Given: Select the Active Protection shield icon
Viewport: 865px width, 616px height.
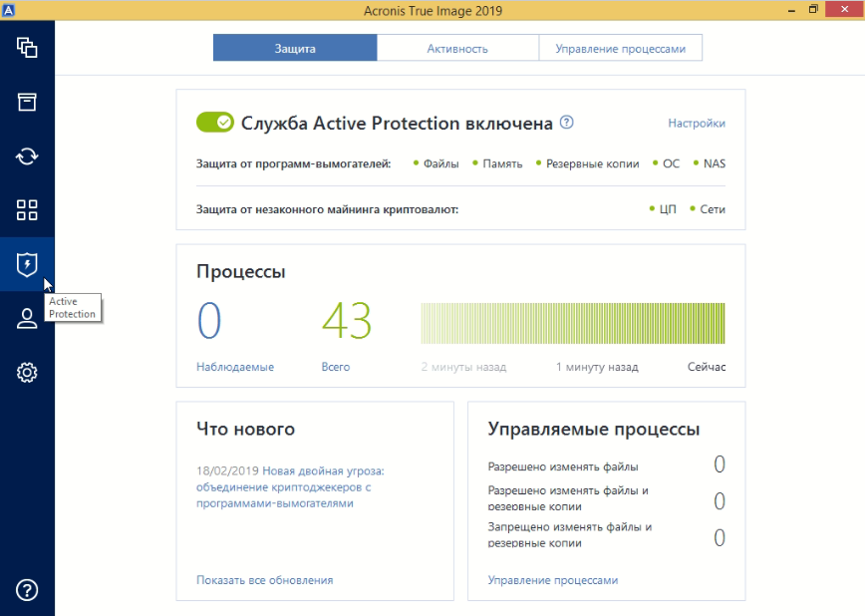Looking at the screenshot, I should tap(27, 264).
